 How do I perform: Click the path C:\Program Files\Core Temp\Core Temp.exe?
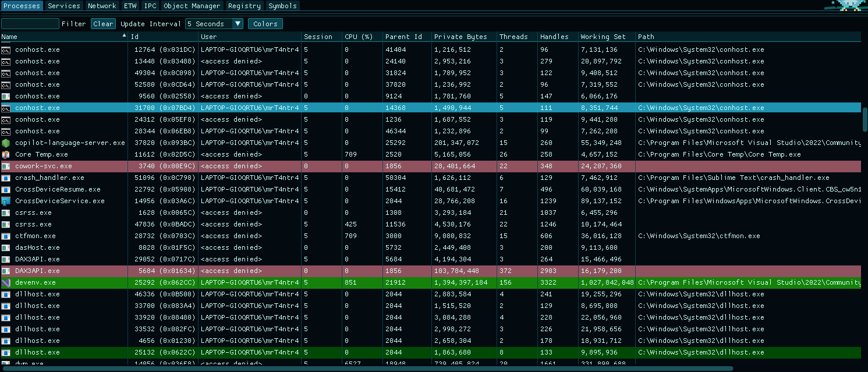pyautogui.click(x=720, y=154)
